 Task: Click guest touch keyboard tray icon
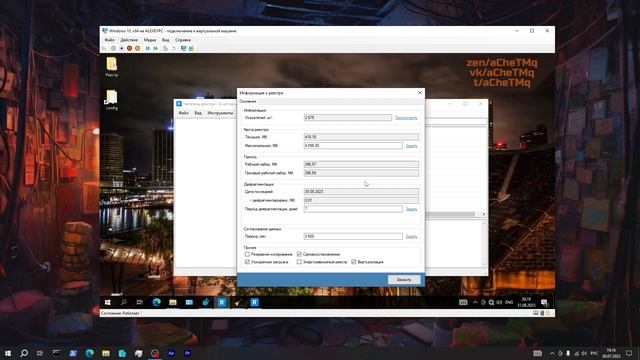[x=463, y=302]
